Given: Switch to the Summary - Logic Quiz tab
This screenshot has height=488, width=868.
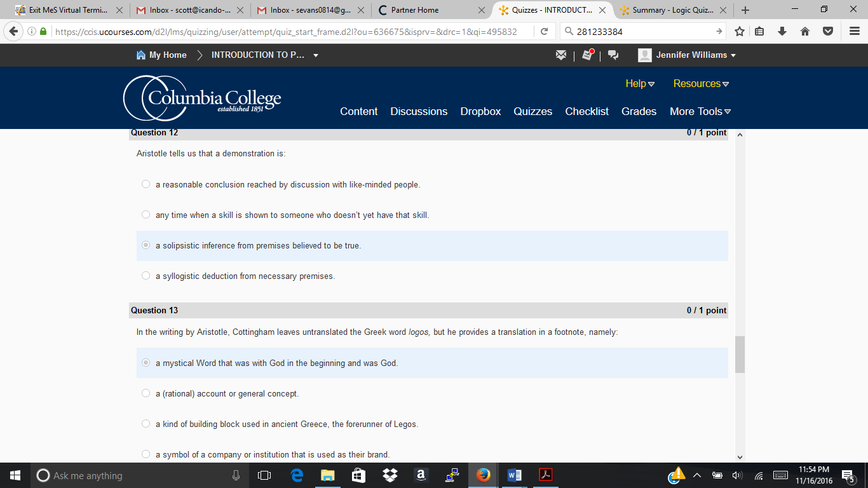Looking at the screenshot, I should click(x=672, y=10).
